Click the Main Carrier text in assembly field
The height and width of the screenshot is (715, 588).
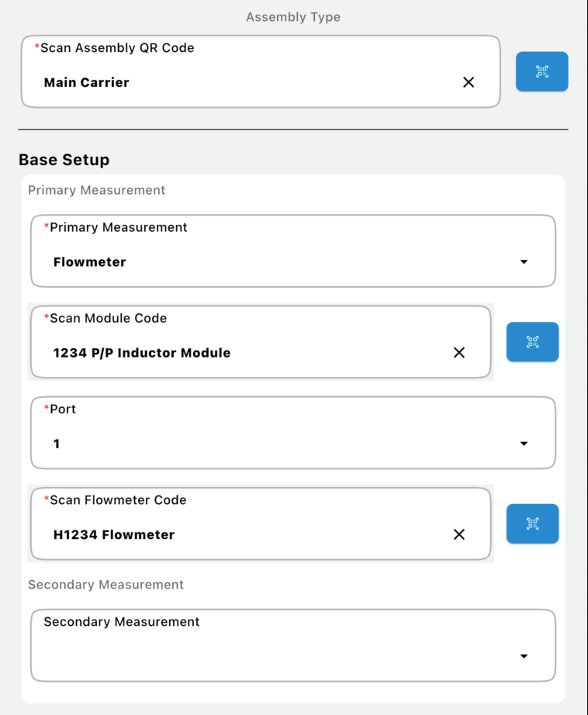click(87, 82)
